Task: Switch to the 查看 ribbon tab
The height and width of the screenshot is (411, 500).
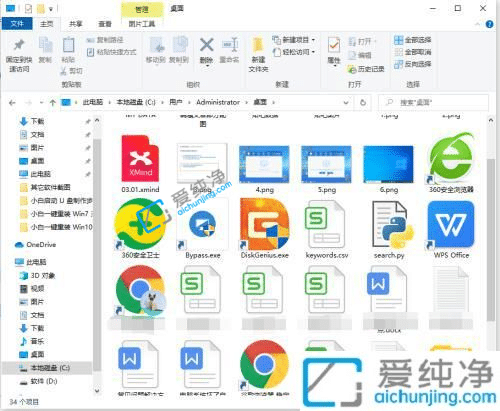Action: coord(105,24)
